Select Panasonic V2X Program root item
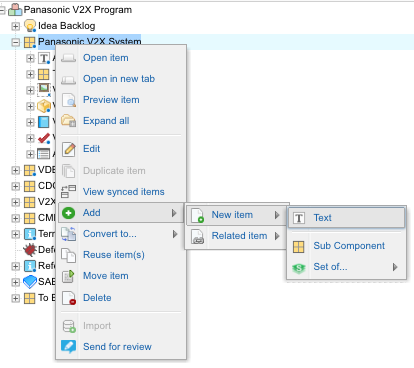414x368 pixels. tap(78, 10)
